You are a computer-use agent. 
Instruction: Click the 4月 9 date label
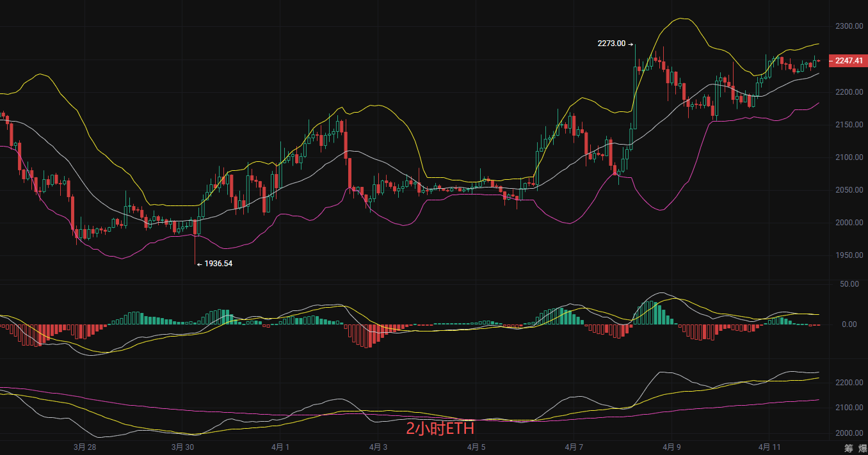(671, 447)
